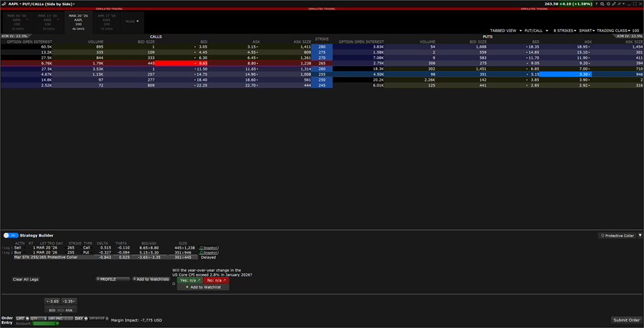Select the APR 17 '26 expiration tab
Screen dimensions: 644x328
click(x=106, y=22)
